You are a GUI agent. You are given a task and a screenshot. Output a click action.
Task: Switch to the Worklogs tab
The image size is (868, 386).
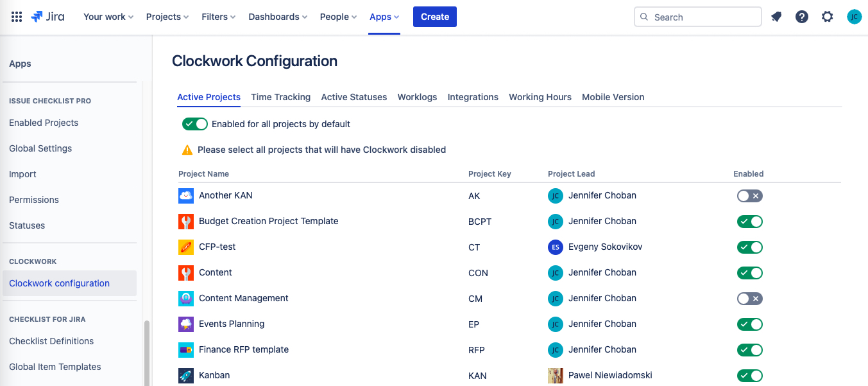417,97
